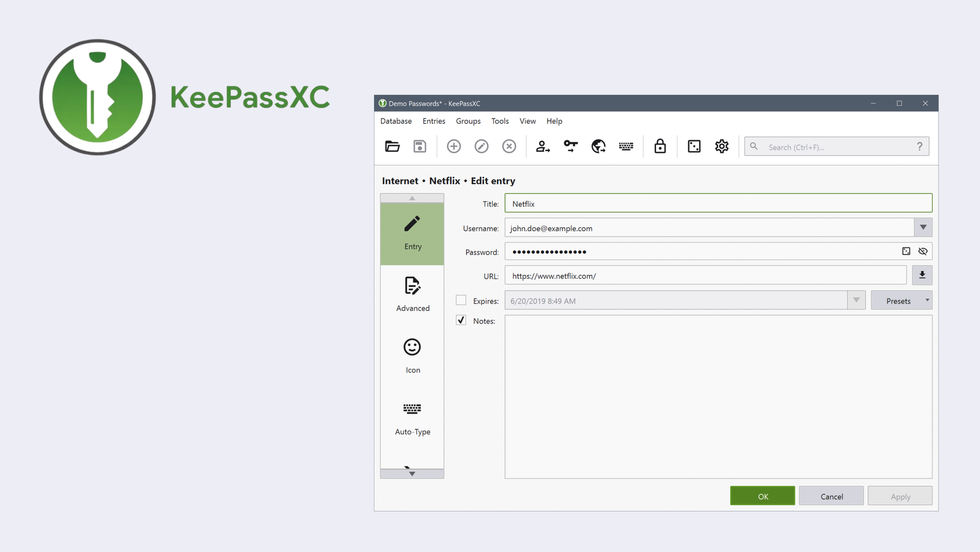Minimize the KeePassXC window
The height and width of the screenshot is (552, 980).
(x=873, y=104)
